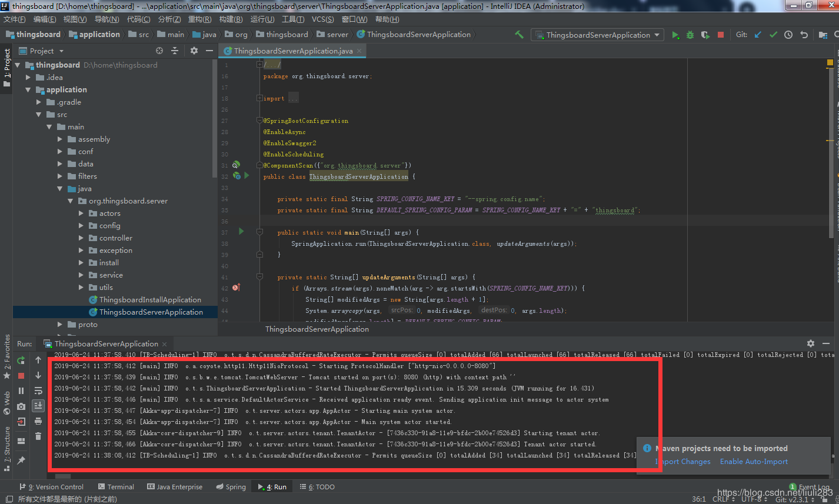Image resolution: width=839 pixels, height=504 pixels.
Task: Restore layout in the Run panel sidebar
Action: pos(21,440)
